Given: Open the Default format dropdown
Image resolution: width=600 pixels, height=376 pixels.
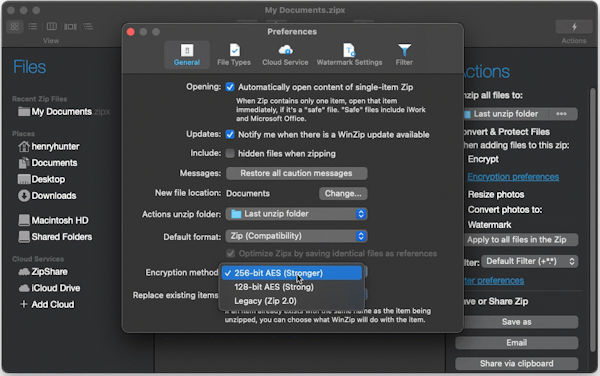Looking at the screenshot, I should point(297,236).
